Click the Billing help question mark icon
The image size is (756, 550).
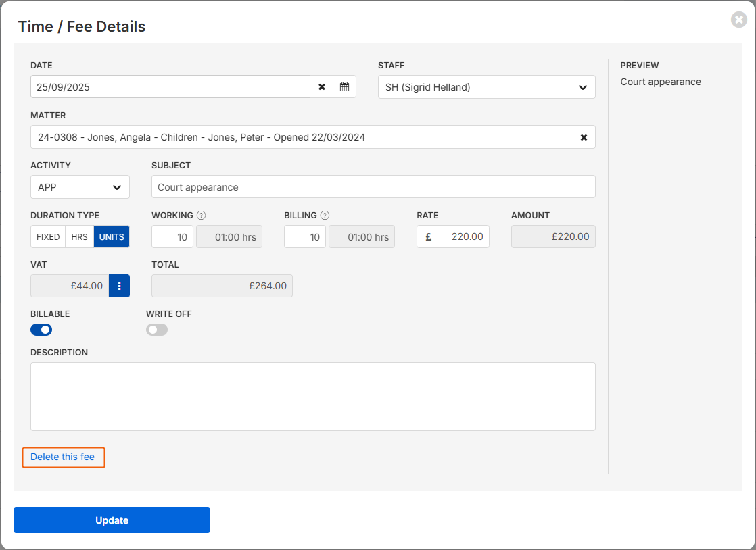325,216
